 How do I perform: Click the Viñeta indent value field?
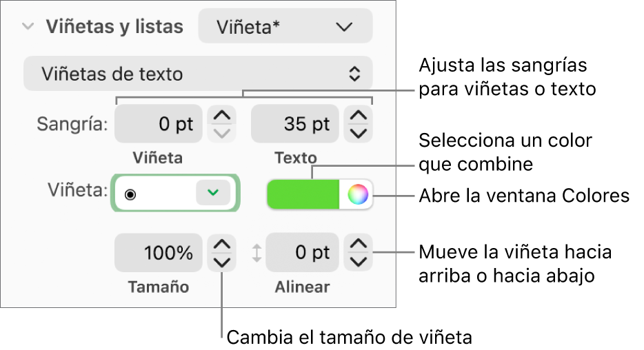click(159, 124)
